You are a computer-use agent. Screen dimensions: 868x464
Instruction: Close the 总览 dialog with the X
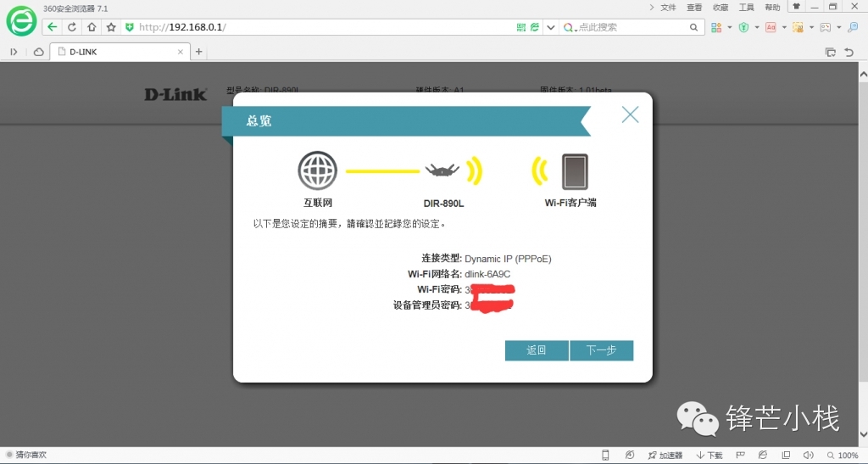[x=630, y=115]
